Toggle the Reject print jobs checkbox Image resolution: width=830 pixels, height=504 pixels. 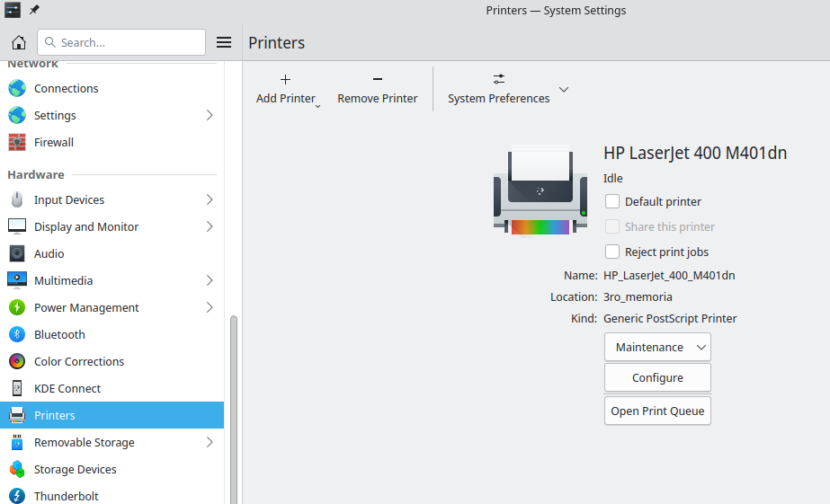[x=612, y=252]
